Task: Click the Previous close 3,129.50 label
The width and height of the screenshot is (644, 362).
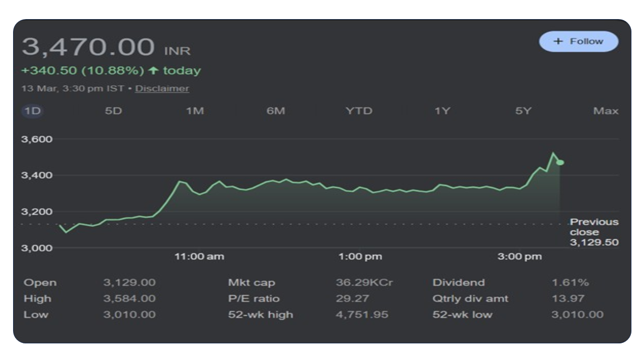Action: pos(594,232)
